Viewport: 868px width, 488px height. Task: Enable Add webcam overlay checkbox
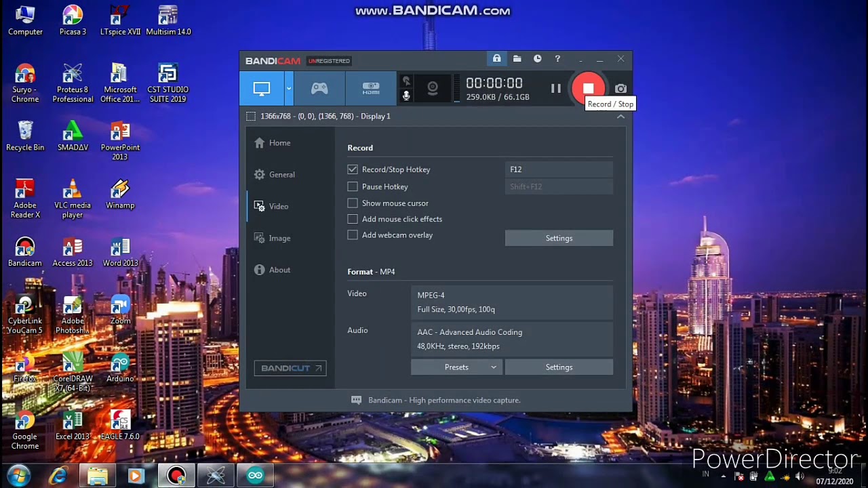click(x=353, y=235)
